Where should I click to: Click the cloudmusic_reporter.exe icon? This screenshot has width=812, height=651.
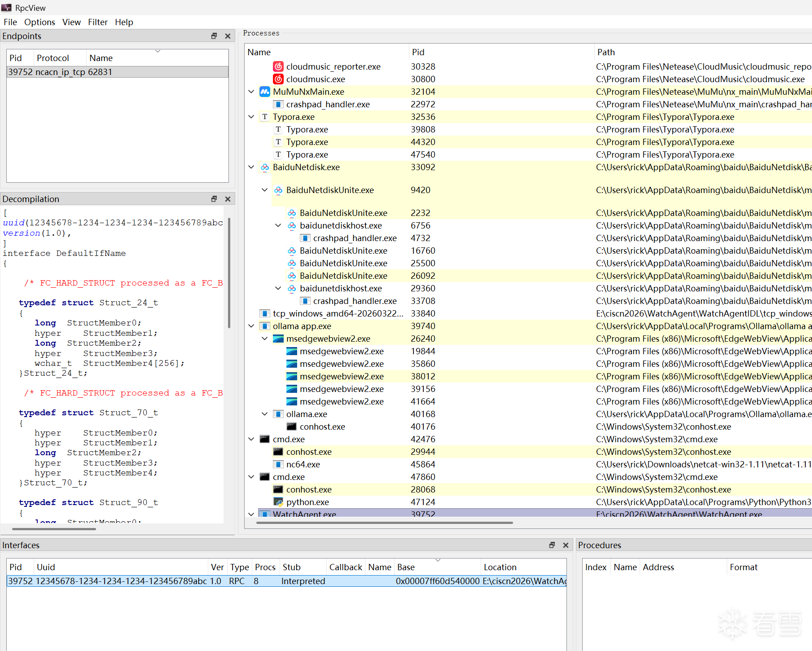coord(278,66)
